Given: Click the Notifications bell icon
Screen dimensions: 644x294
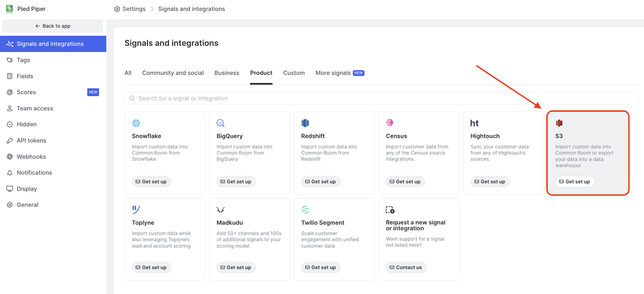Looking at the screenshot, I should (10, 173).
